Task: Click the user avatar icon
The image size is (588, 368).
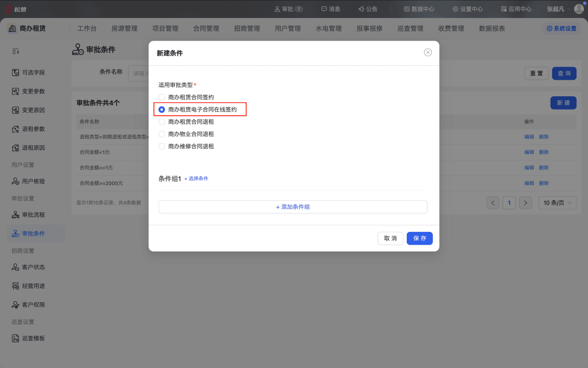Action: click(x=579, y=9)
